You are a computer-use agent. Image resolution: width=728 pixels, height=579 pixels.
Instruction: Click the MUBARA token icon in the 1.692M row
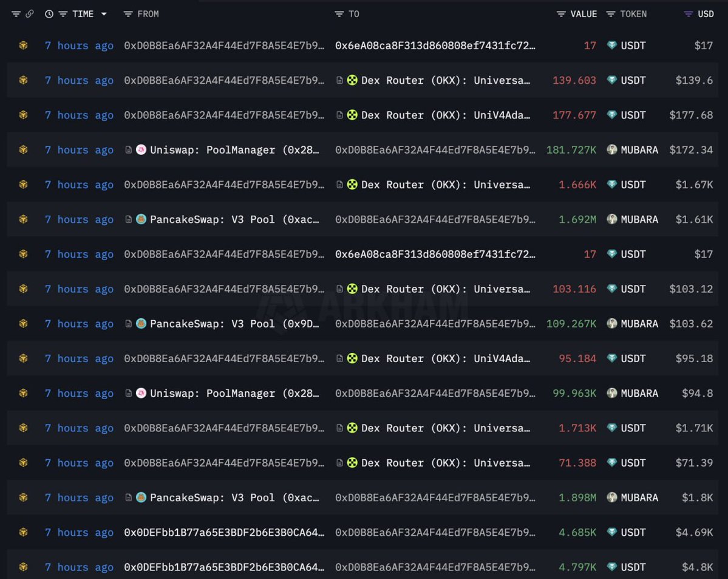[612, 219]
